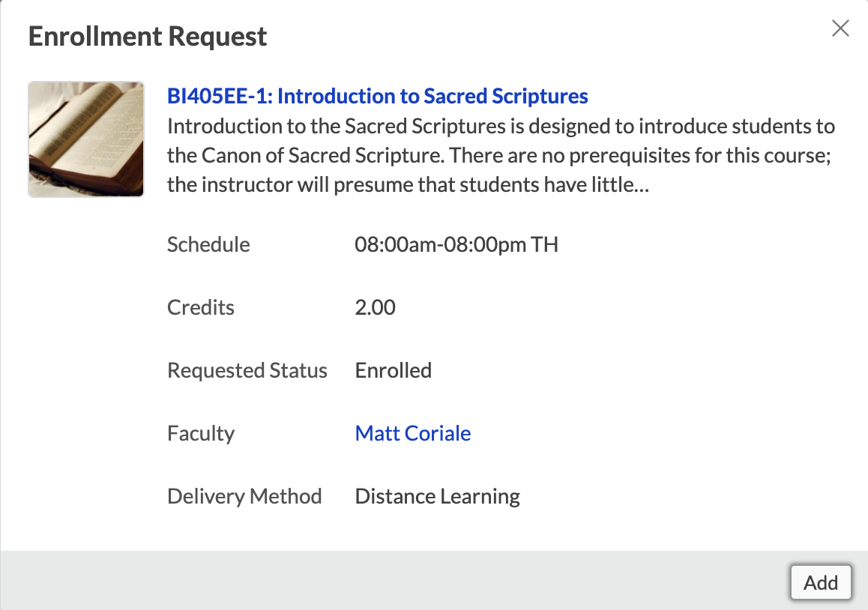Image resolution: width=868 pixels, height=610 pixels.
Task: Click the Schedule field label
Action: [x=208, y=244]
